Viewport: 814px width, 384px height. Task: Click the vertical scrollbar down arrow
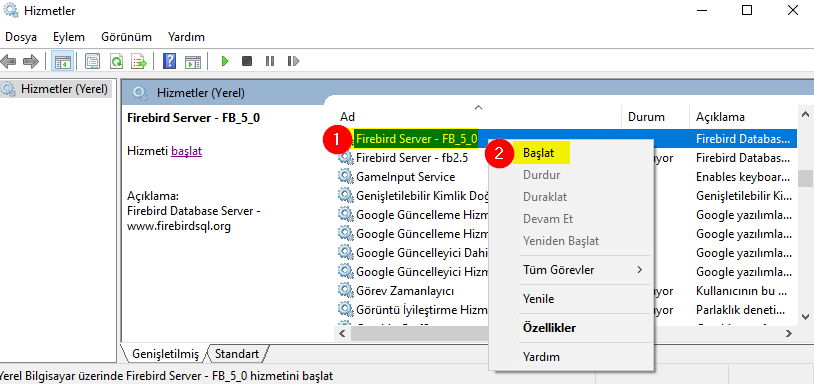[805, 316]
